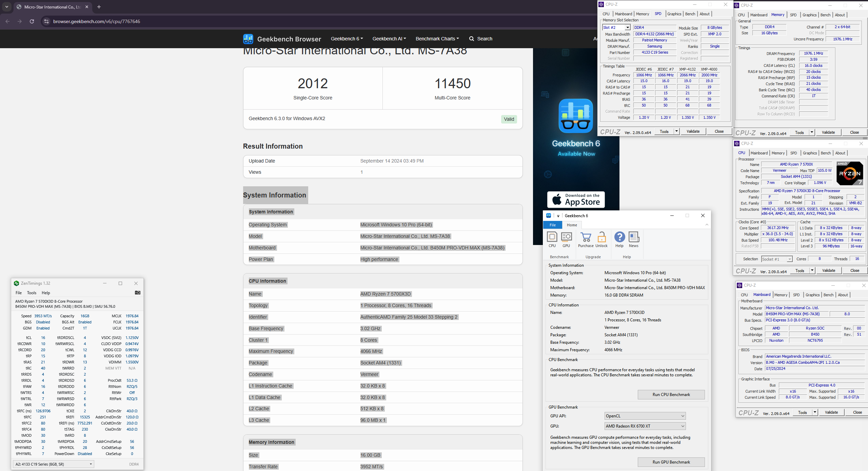Image resolution: width=868 pixels, height=471 pixels.
Task: Click the Geekbench Browser logo icon
Action: tap(248, 39)
